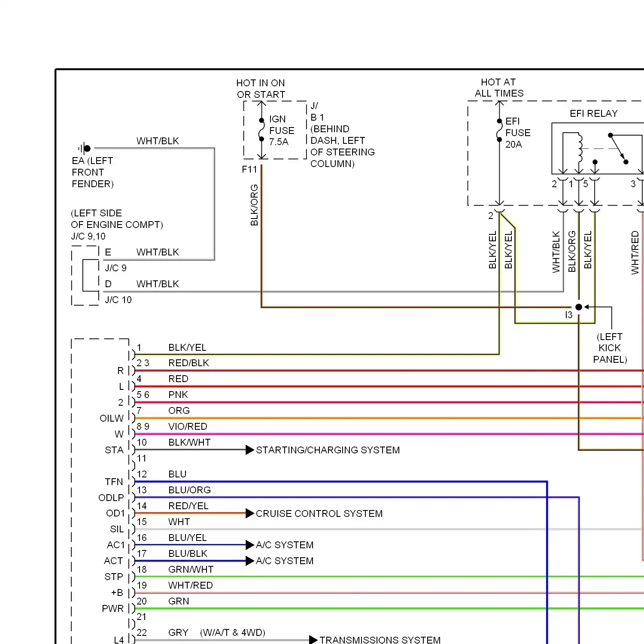Click the F11 connector label

point(249,170)
